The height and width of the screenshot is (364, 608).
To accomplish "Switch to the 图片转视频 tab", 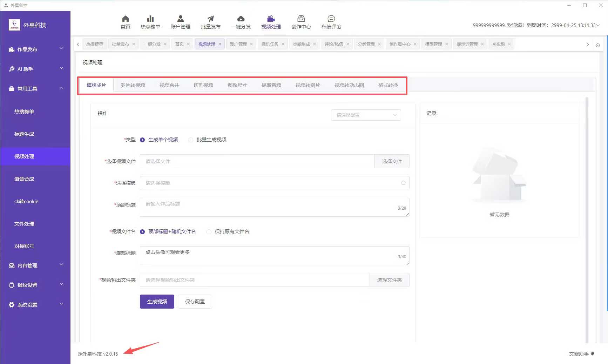I will point(133,85).
